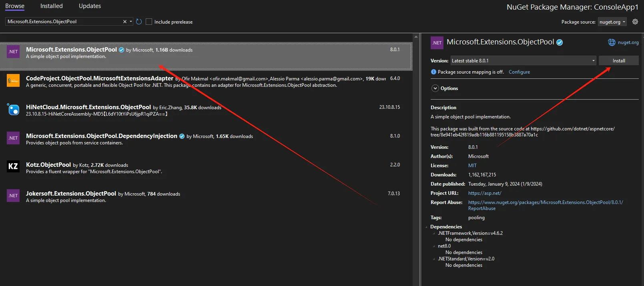644x286 pixels.
Task: Click the info icon for package source mapping
Action: pyautogui.click(x=433, y=72)
